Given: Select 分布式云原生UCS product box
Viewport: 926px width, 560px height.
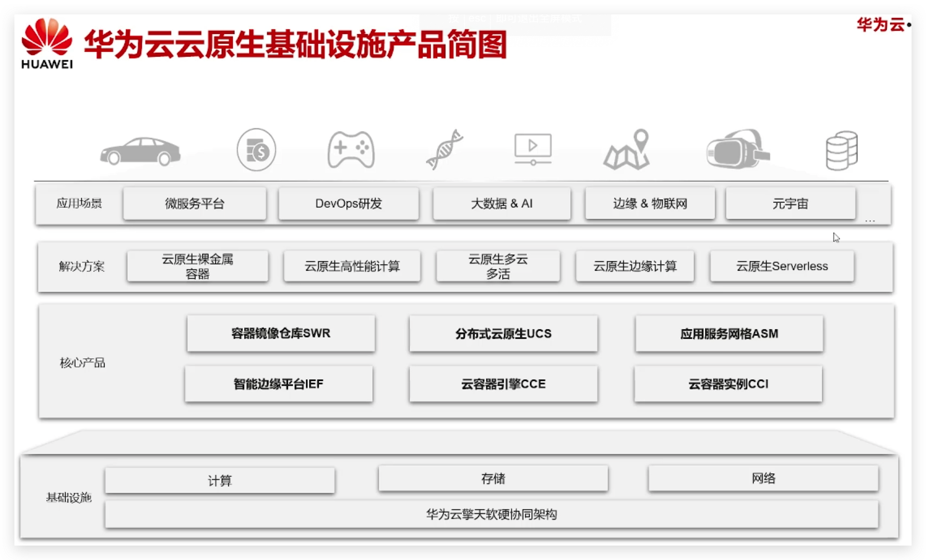Looking at the screenshot, I should coord(503,334).
